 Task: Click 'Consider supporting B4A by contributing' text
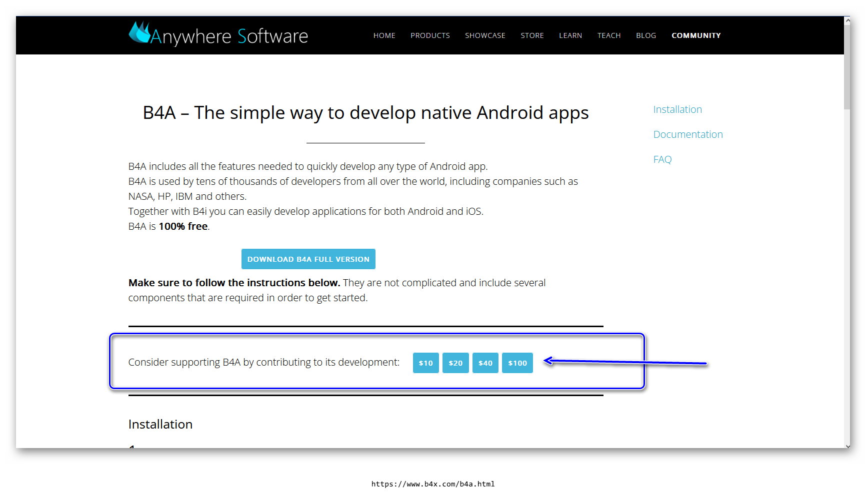tap(264, 362)
